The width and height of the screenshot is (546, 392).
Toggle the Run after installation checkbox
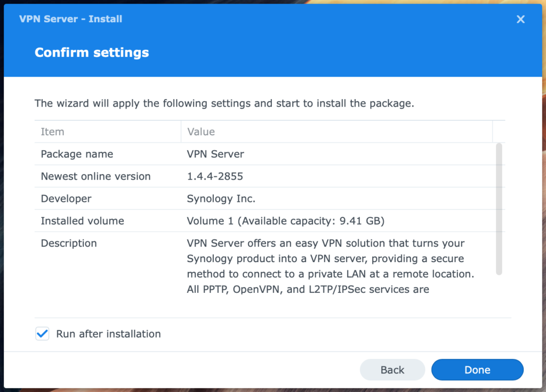42,334
